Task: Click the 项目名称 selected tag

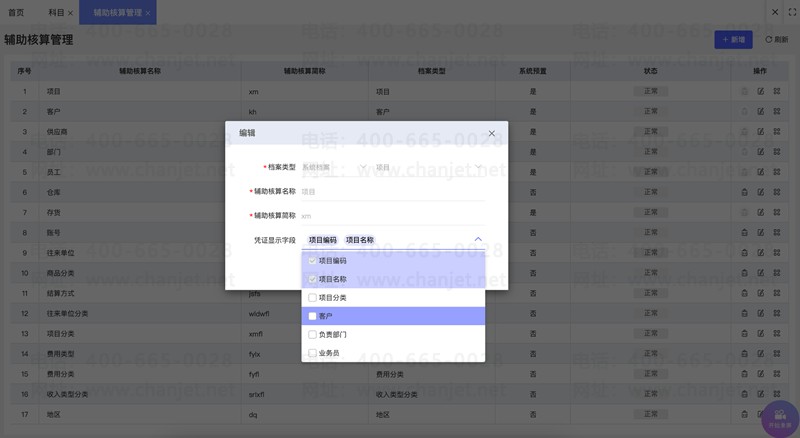Action: [x=360, y=240]
